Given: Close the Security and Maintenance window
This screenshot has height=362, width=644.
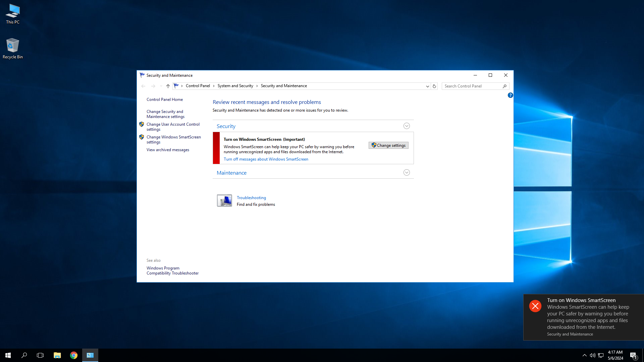Looking at the screenshot, I should click(x=506, y=75).
